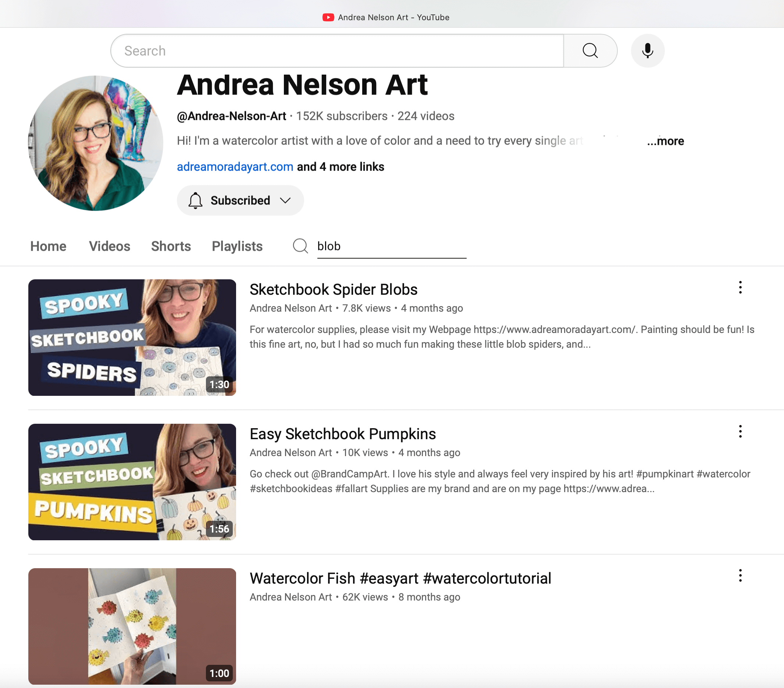Image resolution: width=784 pixels, height=688 pixels.
Task: Open the Playlists tab
Action: click(237, 246)
